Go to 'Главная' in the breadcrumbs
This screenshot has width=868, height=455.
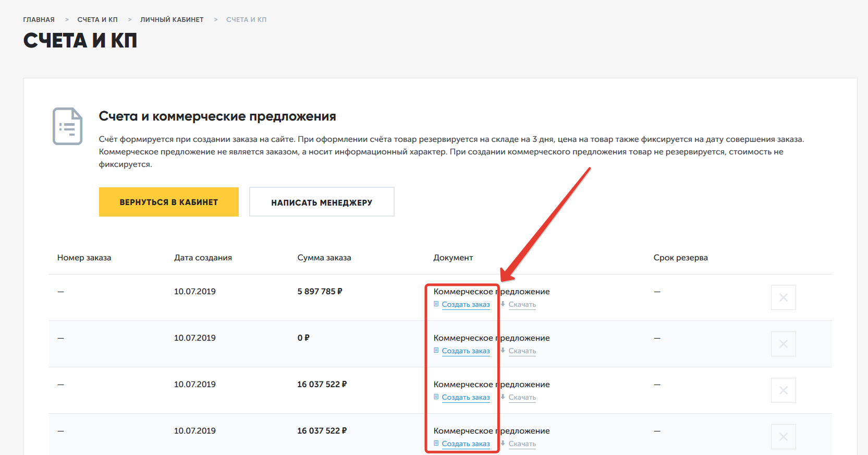click(x=39, y=20)
